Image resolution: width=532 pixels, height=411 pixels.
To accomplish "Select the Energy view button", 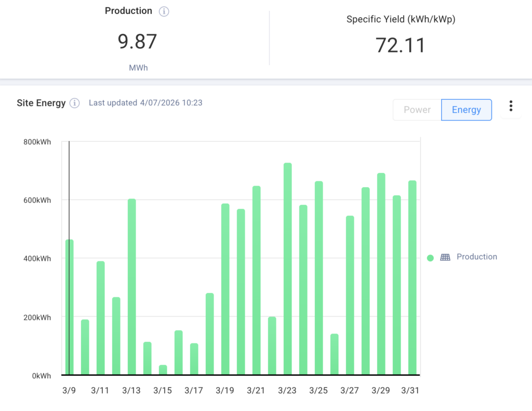I will click(466, 110).
